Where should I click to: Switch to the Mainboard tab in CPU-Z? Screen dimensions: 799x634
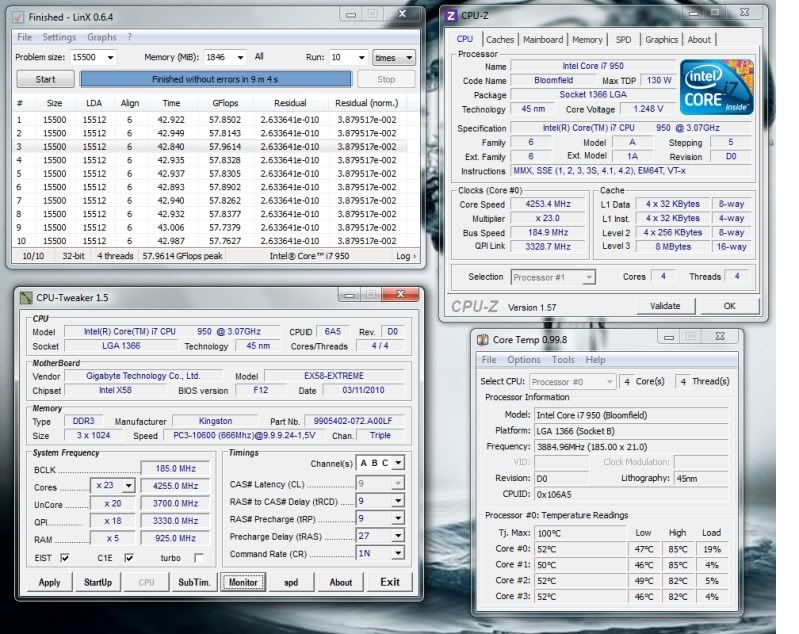[543, 40]
